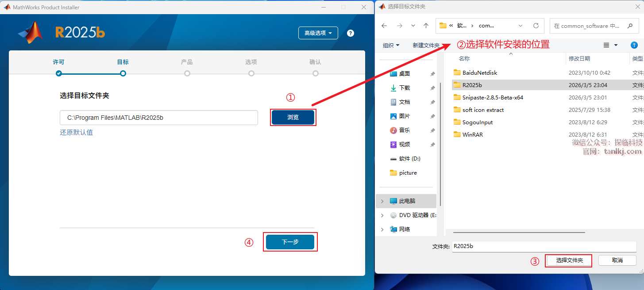Viewport: 644px width, 290px height.
Task: Open 文档 in navigation pane
Action: point(405,102)
